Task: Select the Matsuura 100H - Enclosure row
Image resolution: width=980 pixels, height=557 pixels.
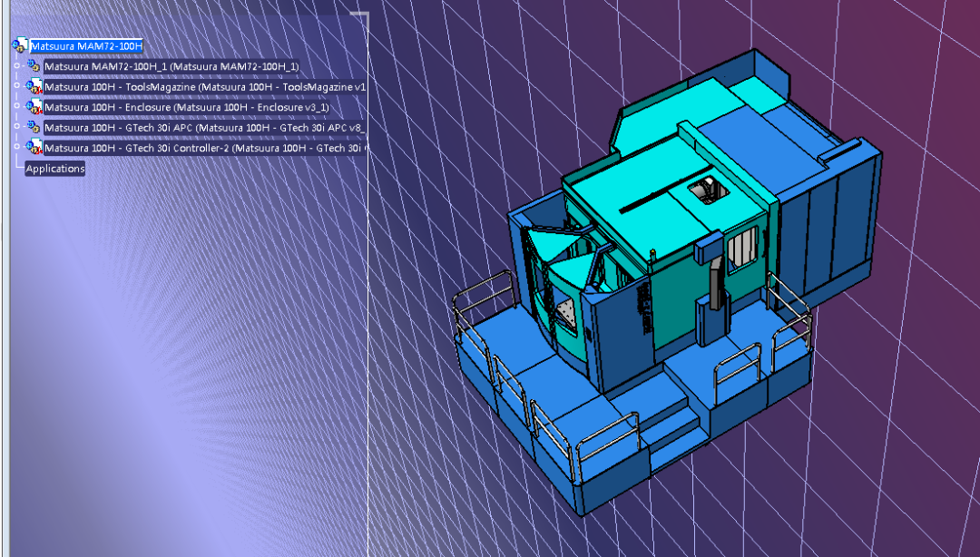Action: [x=186, y=108]
